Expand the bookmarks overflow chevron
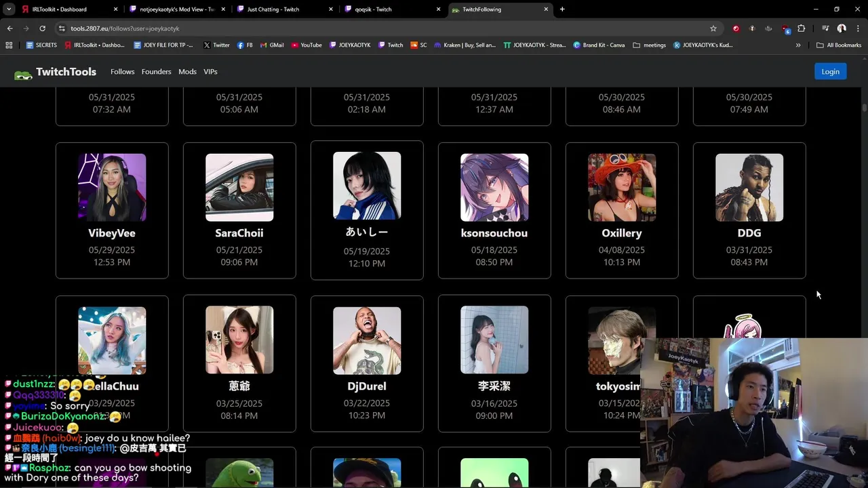The image size is (868, 488). 798,45
